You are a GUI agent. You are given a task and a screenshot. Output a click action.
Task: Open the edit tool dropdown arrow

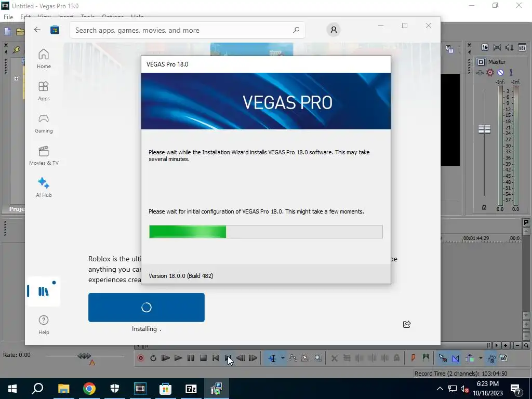282,358
